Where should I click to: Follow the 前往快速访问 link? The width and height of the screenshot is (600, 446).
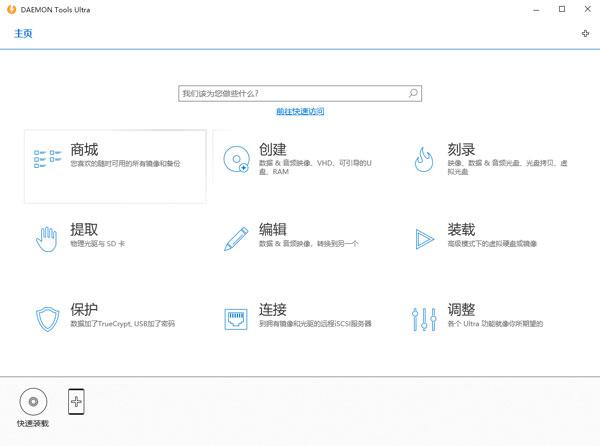[x=300, y=111]
